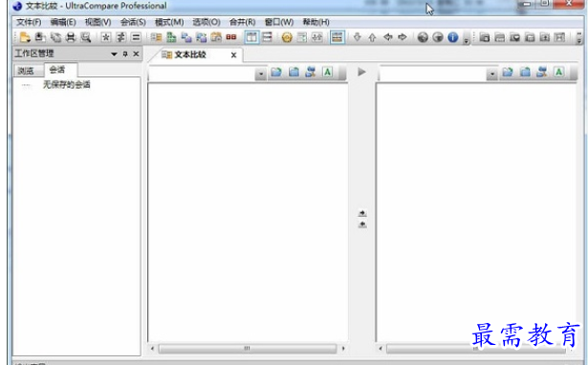Click left pane scrollbar left arrow

coord(152,349)
